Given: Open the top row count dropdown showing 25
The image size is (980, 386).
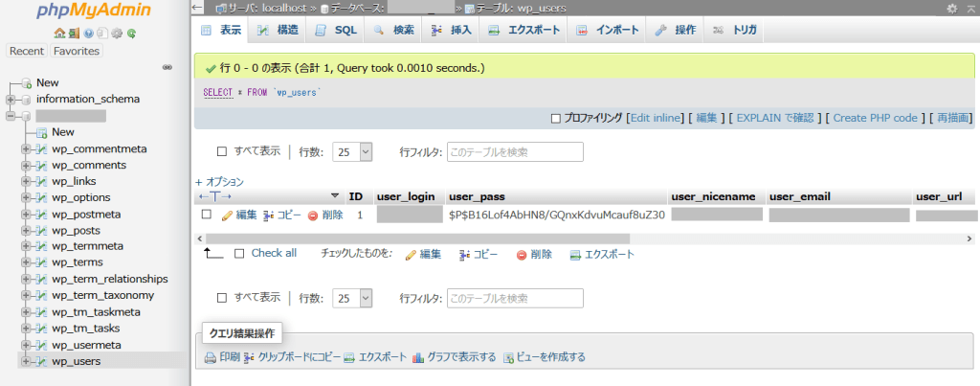Looking at the screenshot, I should 352,151.
